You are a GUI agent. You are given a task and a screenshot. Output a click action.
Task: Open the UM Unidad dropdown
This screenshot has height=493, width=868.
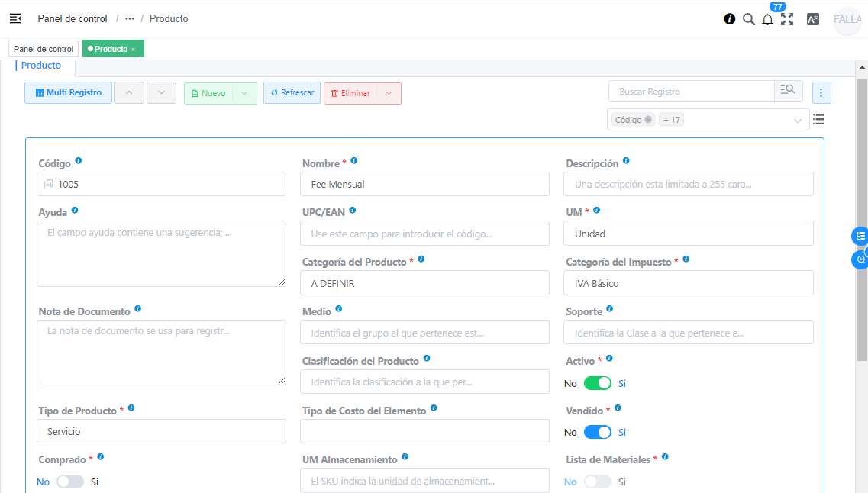tap(688, 234)
